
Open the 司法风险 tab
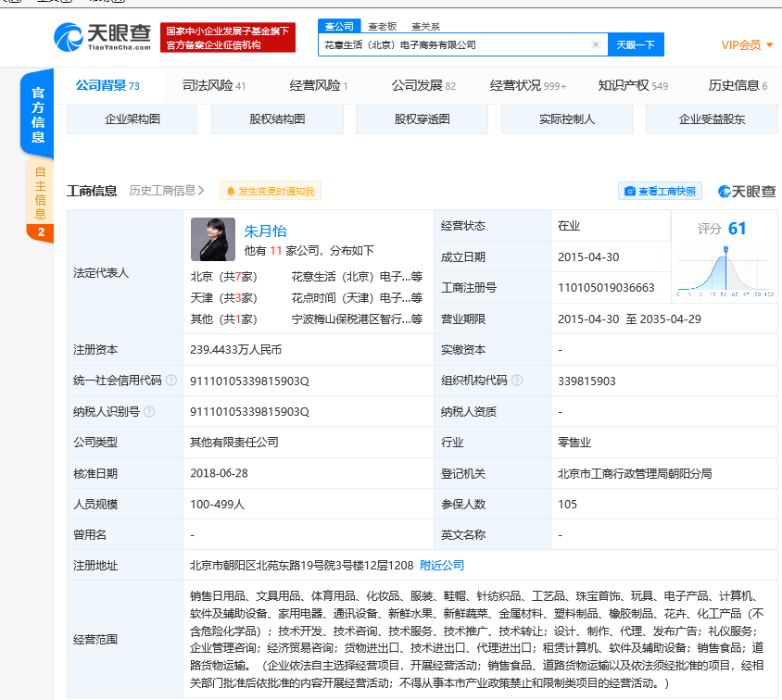pos(214,86)
